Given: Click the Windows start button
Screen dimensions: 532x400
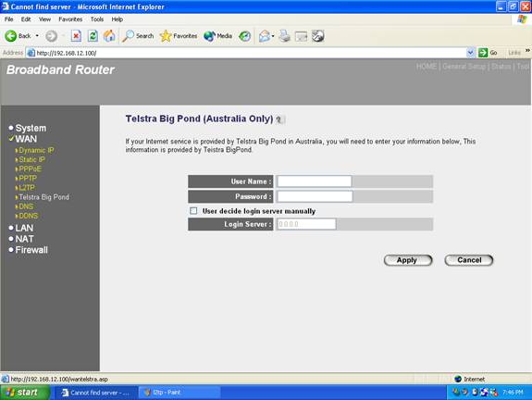Looking at the screenshot, I should tap(24, 393).
